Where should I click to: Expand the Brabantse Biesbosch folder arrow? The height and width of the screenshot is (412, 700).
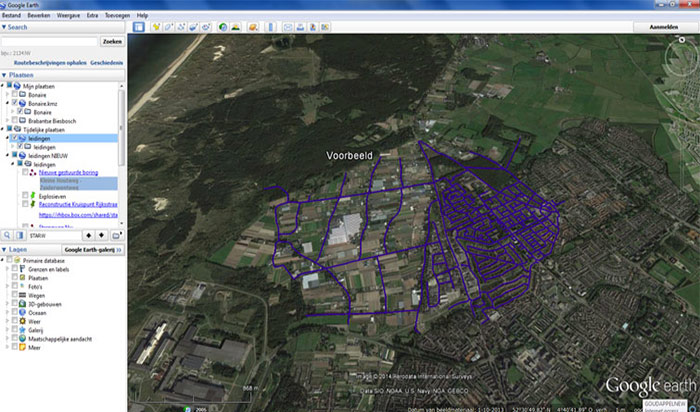[8, 121]
